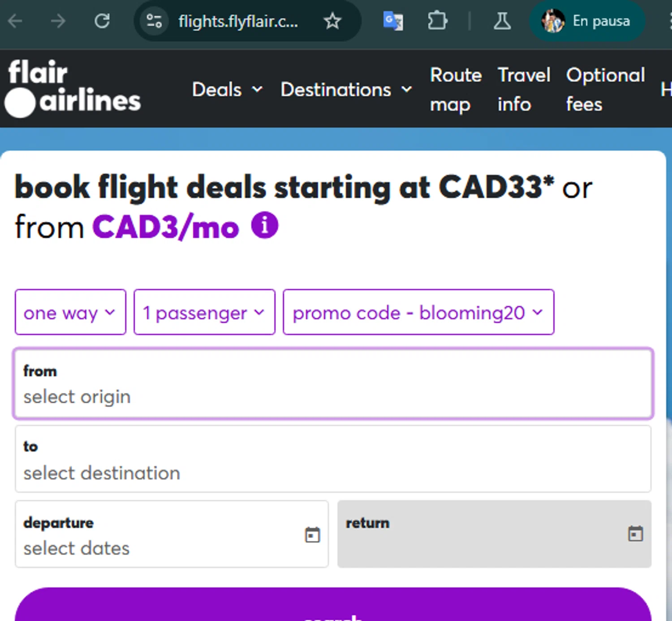Click the Chrome Labs flask icon
The width and height of the screenshot is (672, 621).
502,21
